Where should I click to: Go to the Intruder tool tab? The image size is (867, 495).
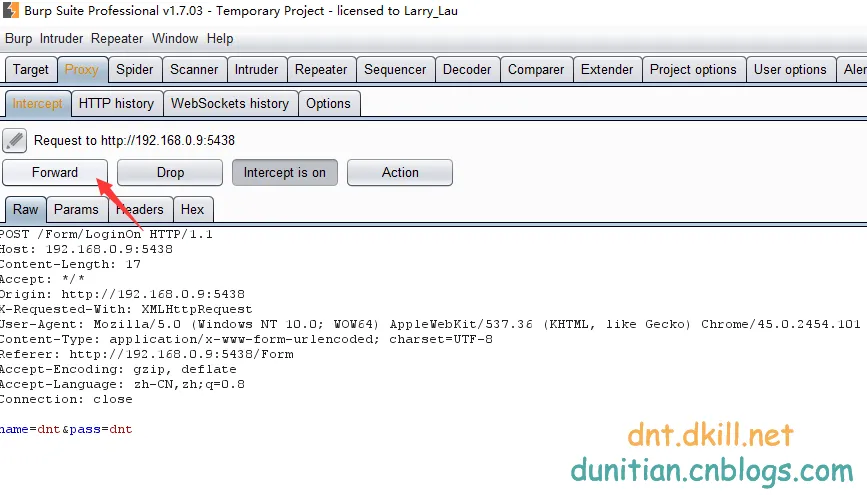(x=256, y=70)
